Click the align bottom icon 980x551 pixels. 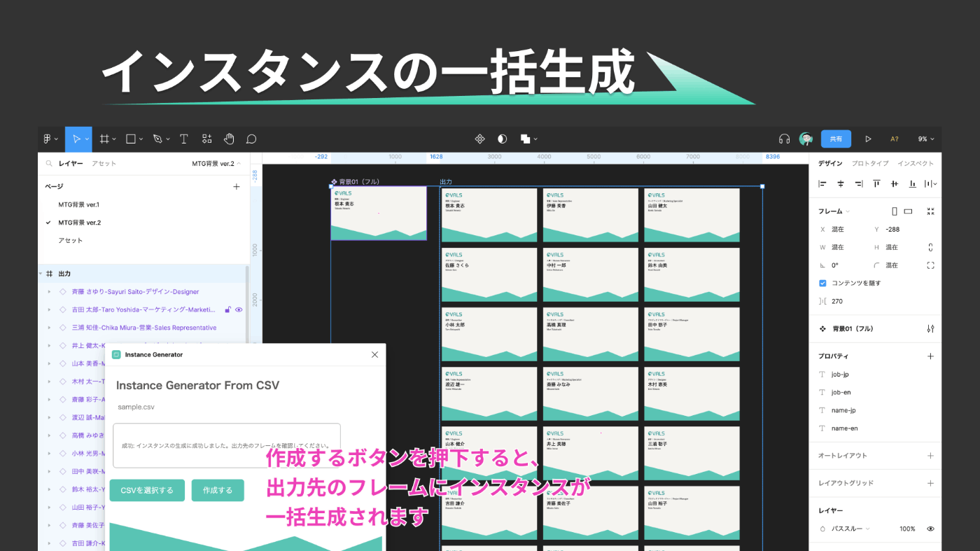tap(913, 184)
